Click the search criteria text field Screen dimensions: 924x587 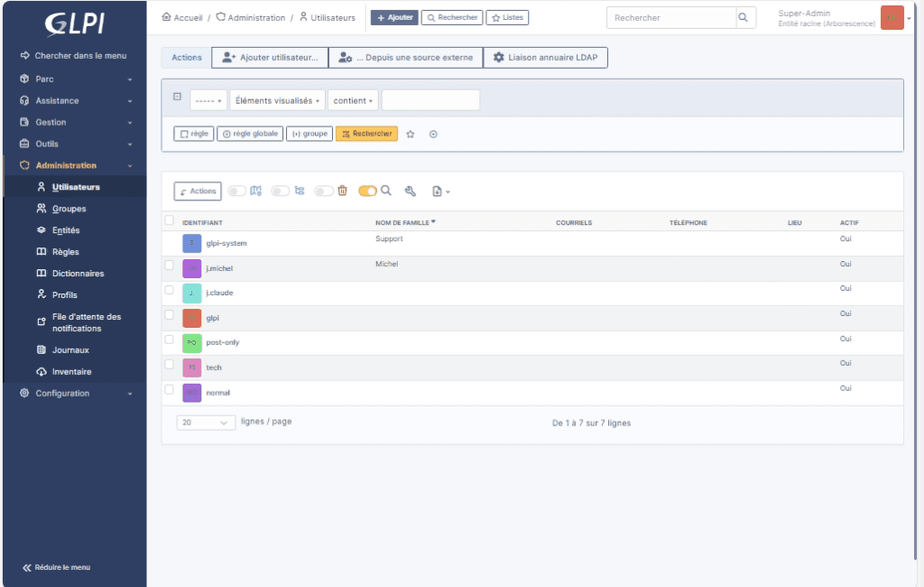point(430,101)
